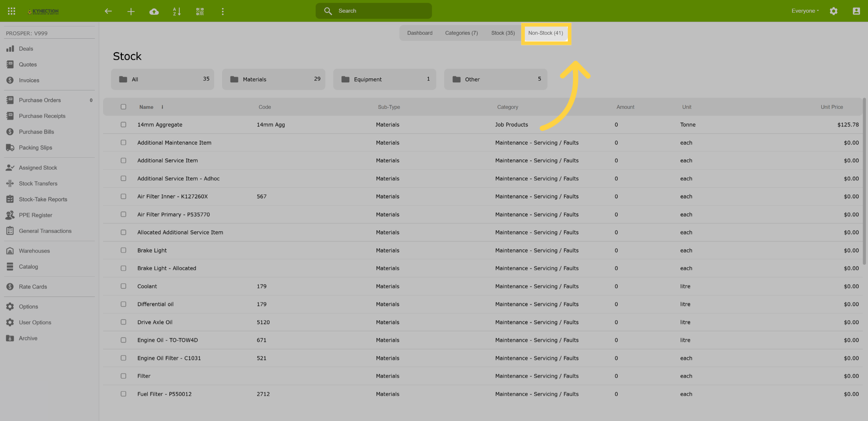
Task: Click the vertical scrollbar on table
Action: click(864, 181)
